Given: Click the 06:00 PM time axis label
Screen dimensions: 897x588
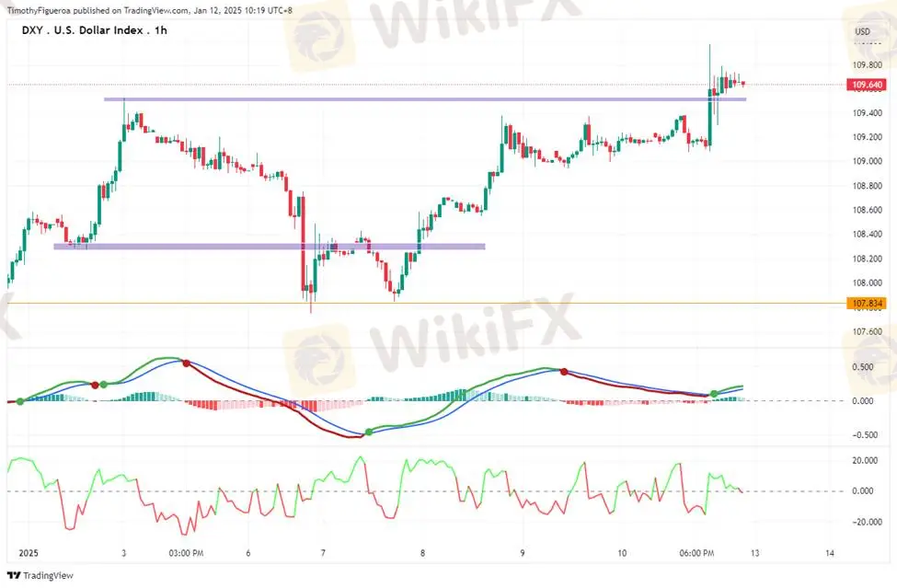Looking at the screenshot, I should [696, 553].
